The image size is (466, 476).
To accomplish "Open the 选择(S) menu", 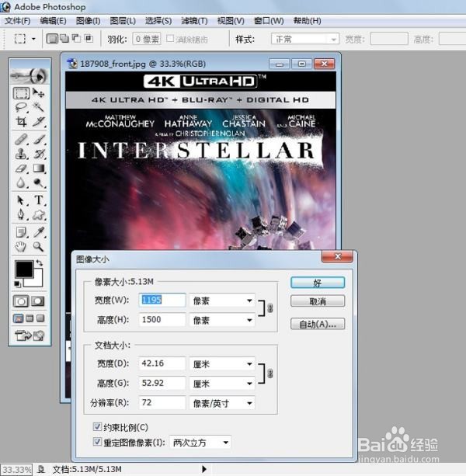I will tap(158, 21).
